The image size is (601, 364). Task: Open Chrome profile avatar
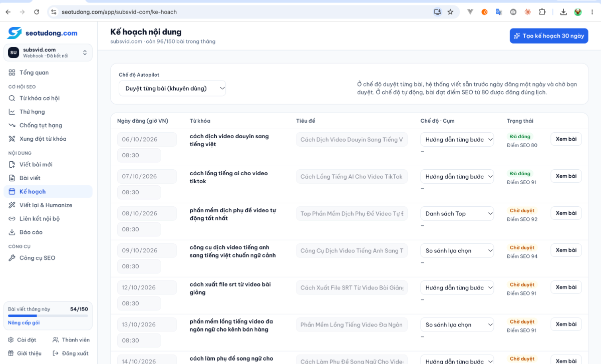(578, 12)
